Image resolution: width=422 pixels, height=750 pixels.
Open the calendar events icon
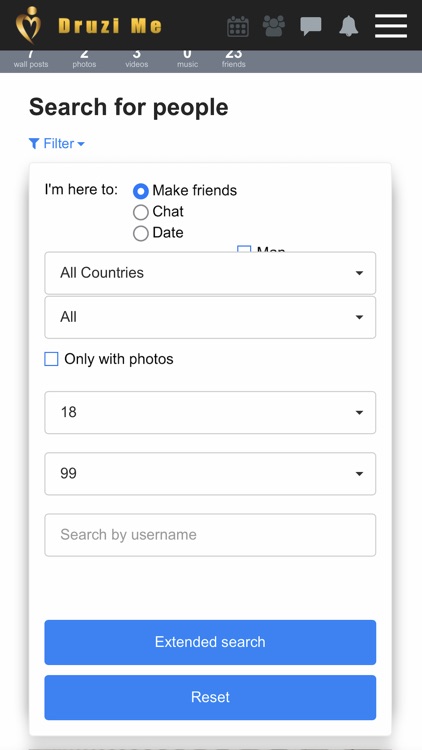pos(238,26)
